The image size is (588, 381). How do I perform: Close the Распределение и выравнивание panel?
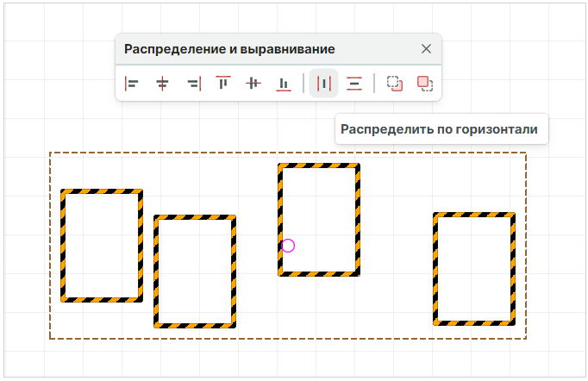point(426,49)
